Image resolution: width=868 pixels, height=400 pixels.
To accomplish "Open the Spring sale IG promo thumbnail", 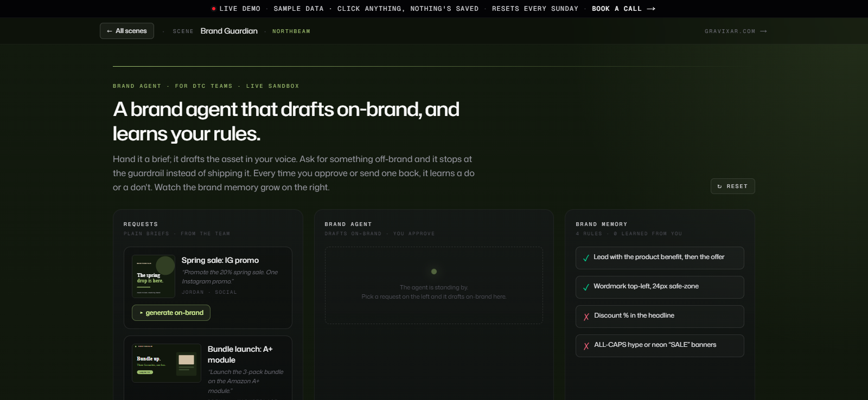I will pos(154,276).
